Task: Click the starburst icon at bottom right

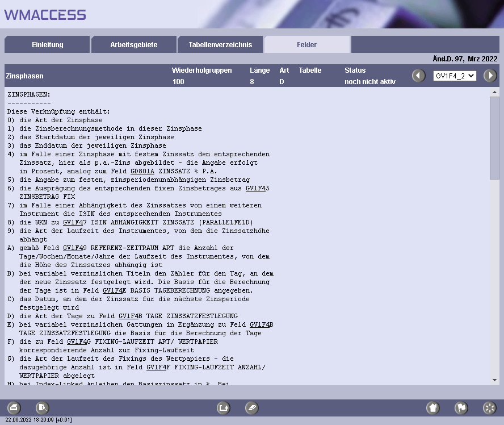Action: pos(489,407)
